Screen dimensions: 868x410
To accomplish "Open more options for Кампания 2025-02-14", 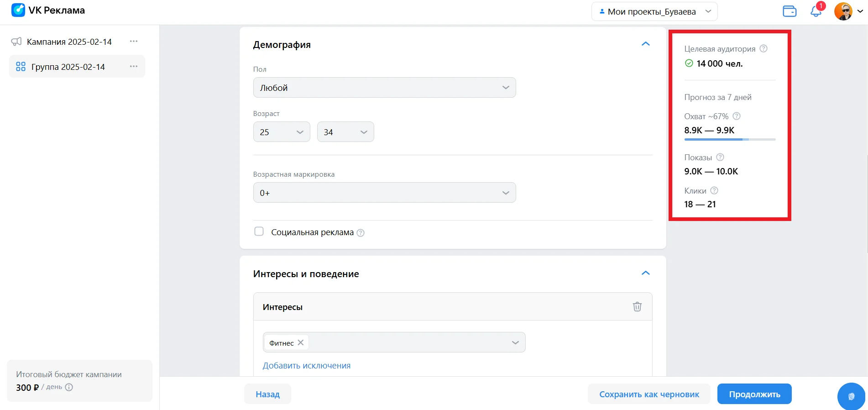I will point(134,42).
